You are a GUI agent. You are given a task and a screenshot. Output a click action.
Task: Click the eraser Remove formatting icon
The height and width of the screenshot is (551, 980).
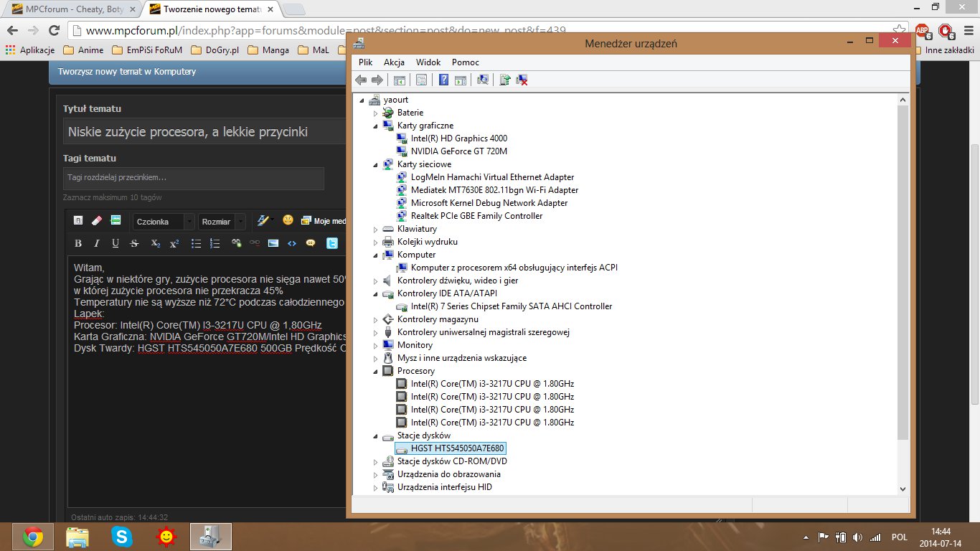tap(98, 220)
